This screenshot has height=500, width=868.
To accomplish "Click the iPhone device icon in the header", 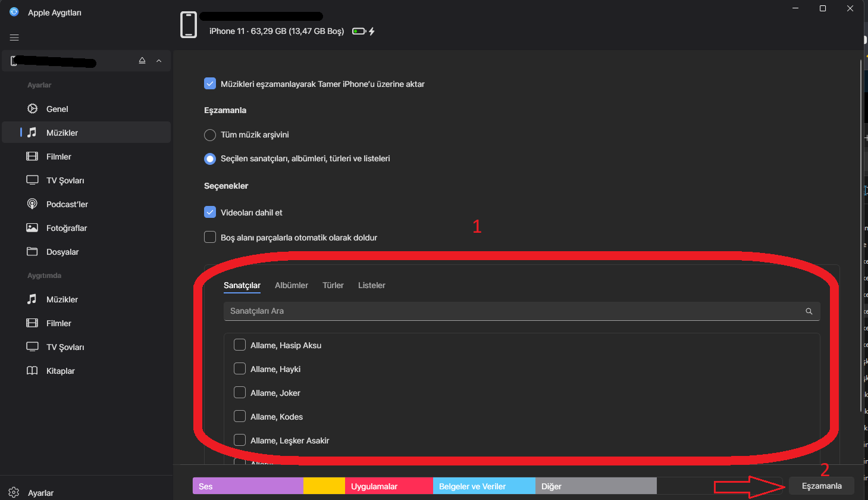I will point(189,25).
